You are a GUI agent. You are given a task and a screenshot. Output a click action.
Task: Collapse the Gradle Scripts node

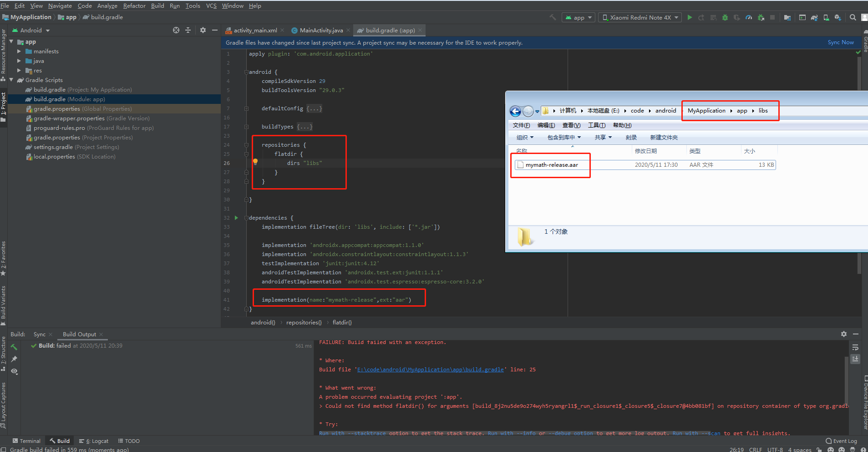click(x=11, y=80)
